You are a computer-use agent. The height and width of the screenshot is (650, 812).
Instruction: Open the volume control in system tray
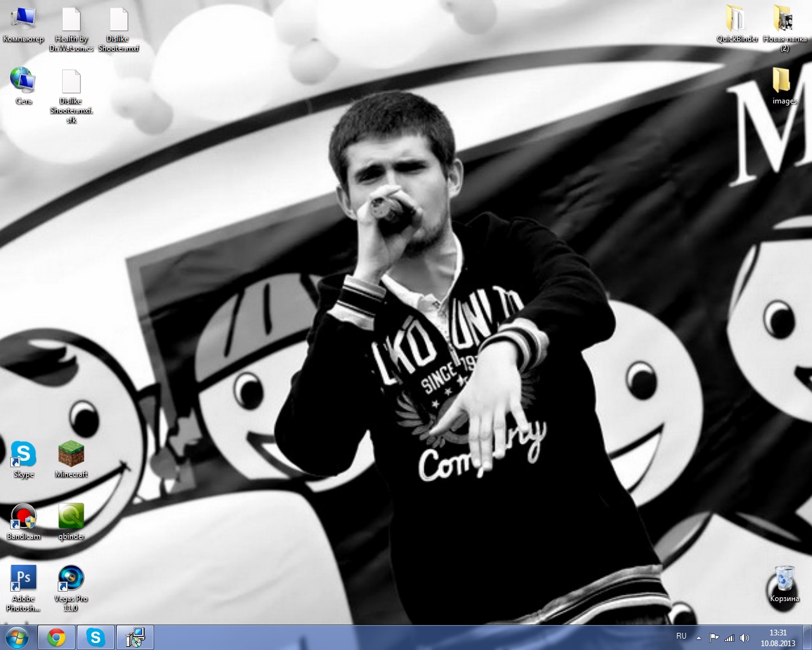pos(743,637)
